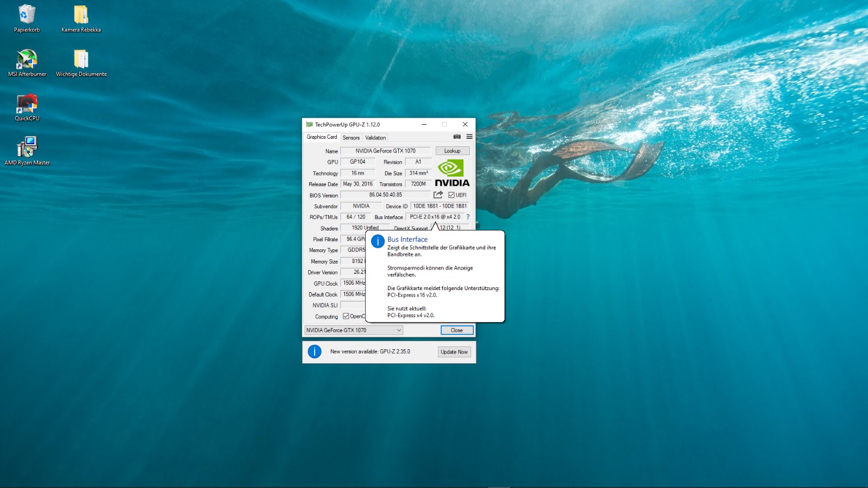868x488 pixels.
Task: Click the "New version available: GPU-Z 2.35.0" text
Action: click(370, 351)
